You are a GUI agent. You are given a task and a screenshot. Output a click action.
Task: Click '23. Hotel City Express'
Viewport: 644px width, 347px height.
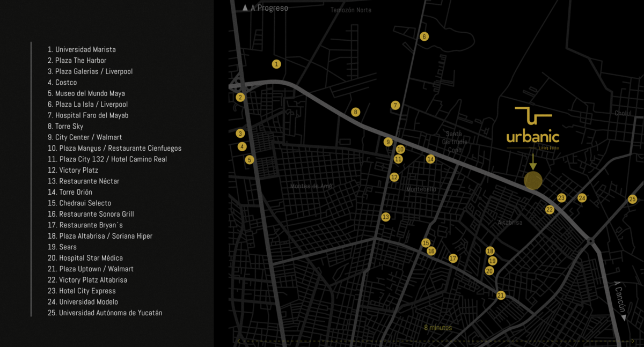82,291
